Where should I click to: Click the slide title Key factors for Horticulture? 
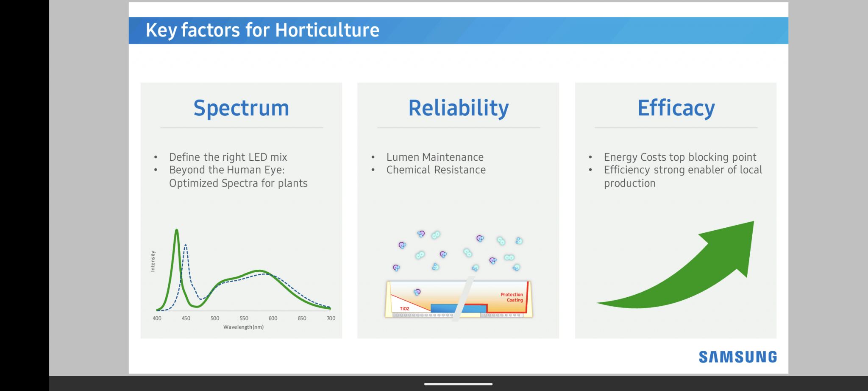262,31
